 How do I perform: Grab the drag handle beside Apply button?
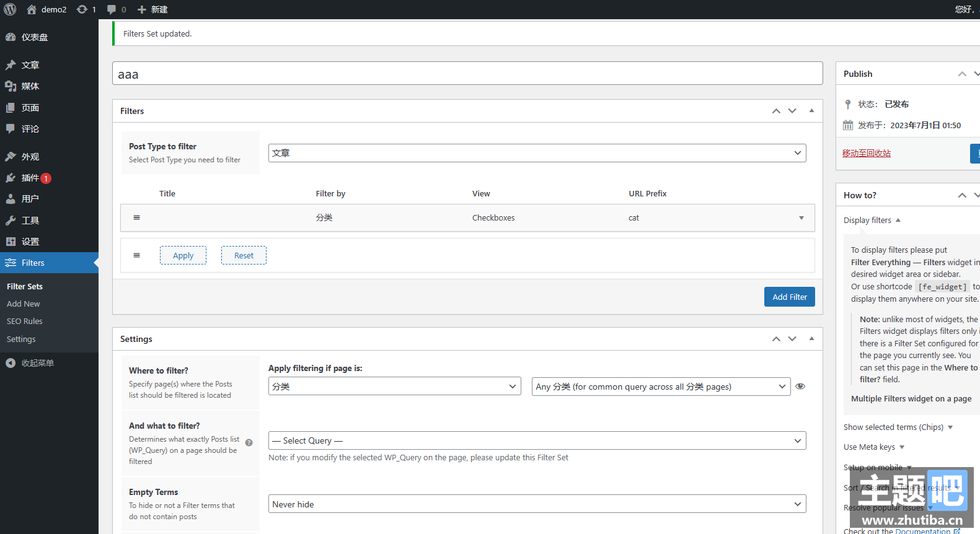pos(137,255)
